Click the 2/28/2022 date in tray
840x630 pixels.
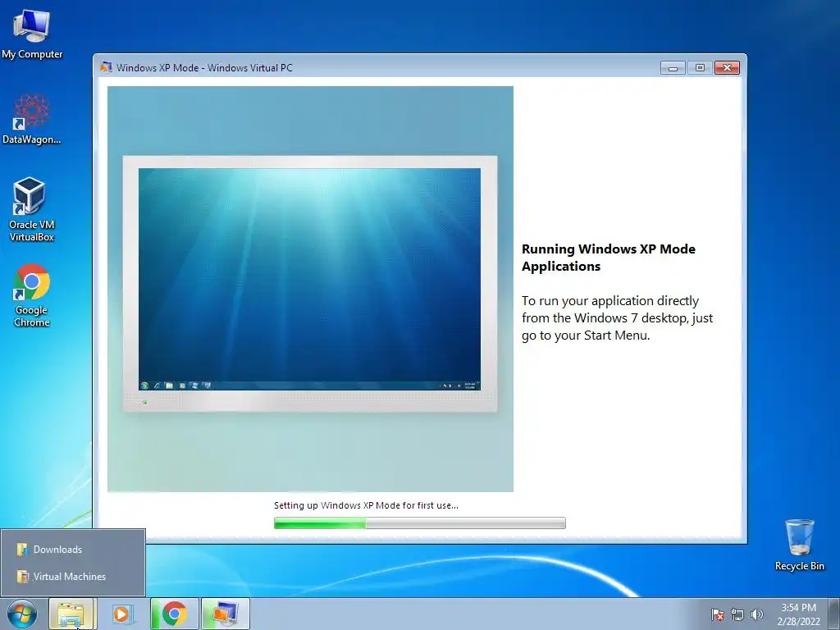pos(798,622)
